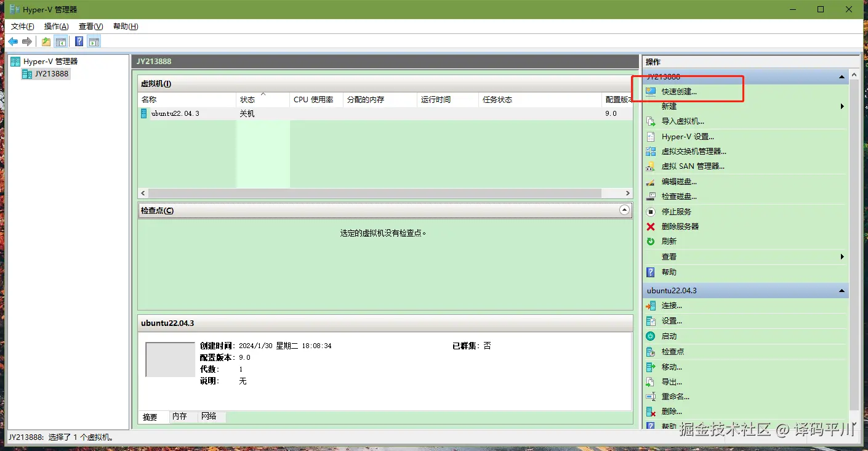Image resolution: width=868 pixels, height=451 pixels.
Task: Sort by the 任务状态 column header
Action: 540,99
